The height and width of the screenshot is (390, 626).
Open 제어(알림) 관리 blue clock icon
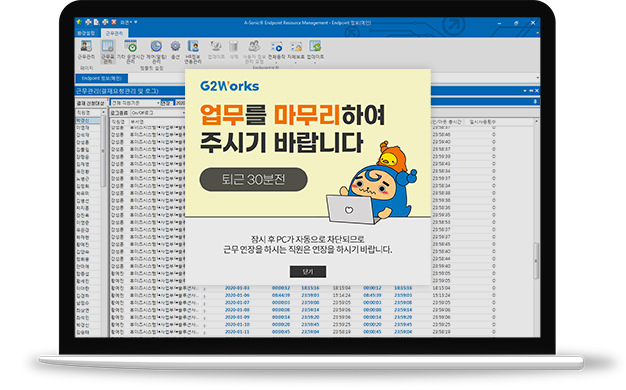point(156,46)
